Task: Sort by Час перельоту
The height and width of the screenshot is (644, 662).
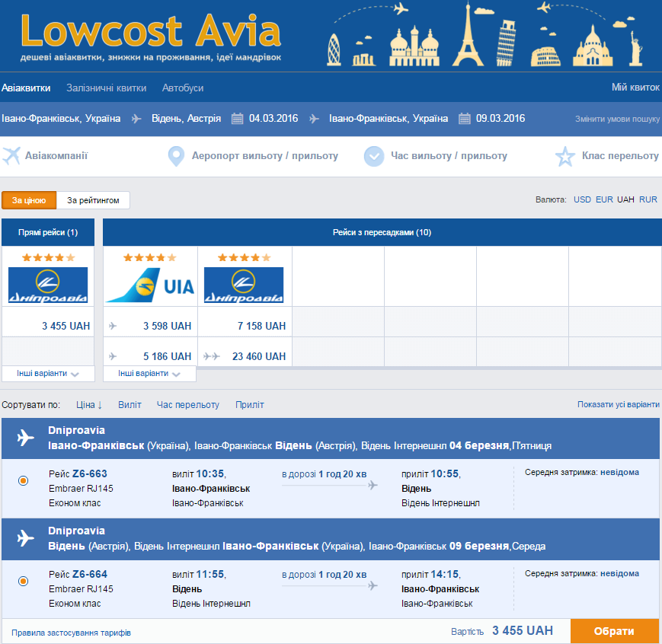Action: pos(188,405)
